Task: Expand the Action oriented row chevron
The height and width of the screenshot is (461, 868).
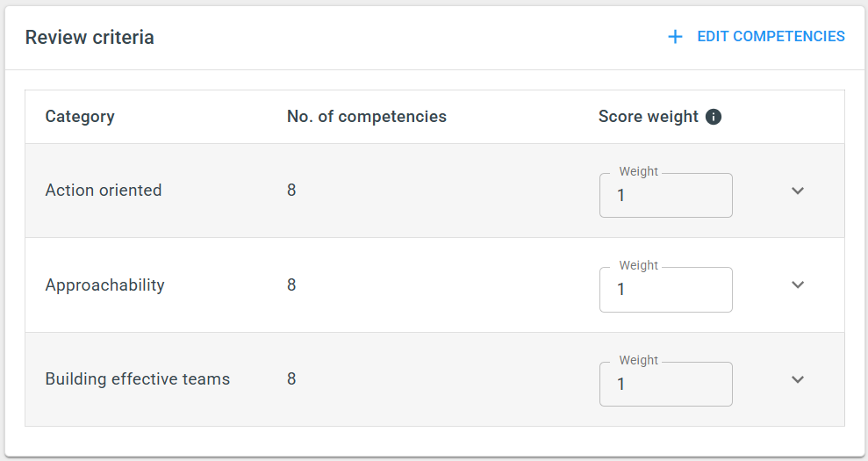Action: (798, 191)
